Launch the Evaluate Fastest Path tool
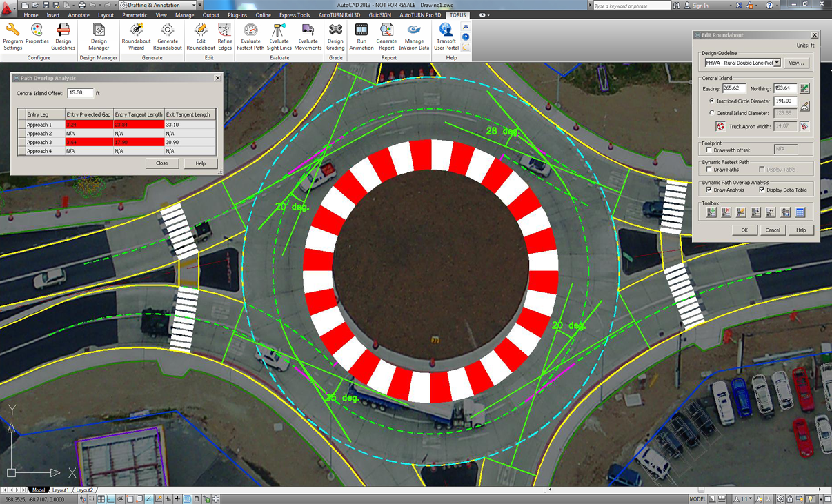 250,36
